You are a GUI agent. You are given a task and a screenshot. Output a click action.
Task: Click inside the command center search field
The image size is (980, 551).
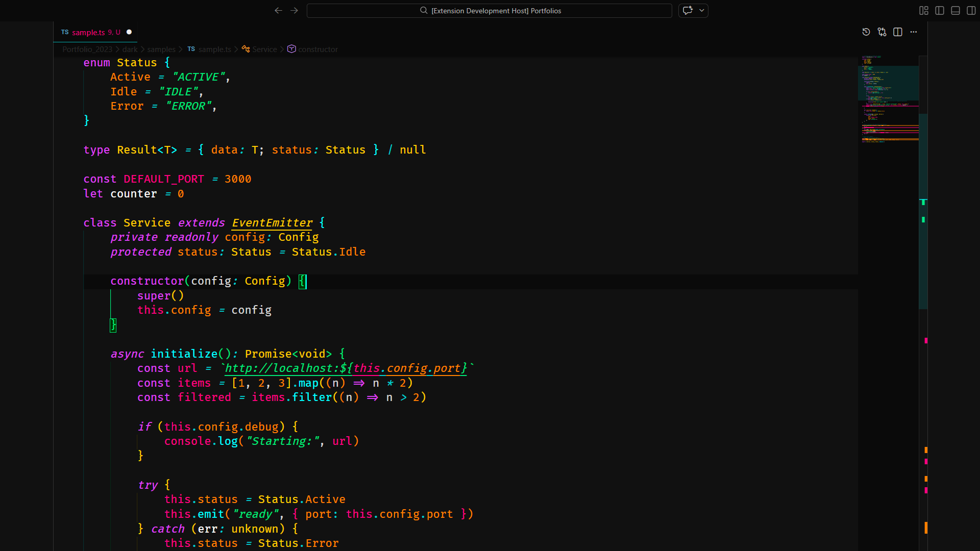pos(490,10)
